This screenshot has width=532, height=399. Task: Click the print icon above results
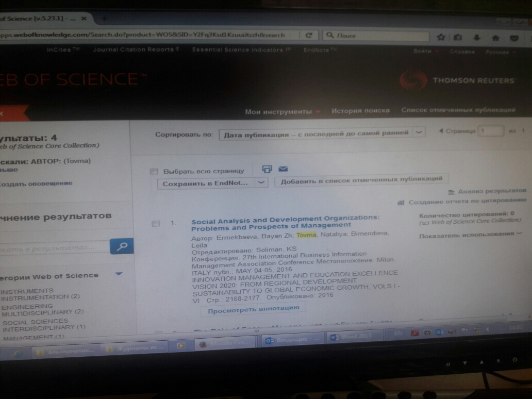(267, 169)
